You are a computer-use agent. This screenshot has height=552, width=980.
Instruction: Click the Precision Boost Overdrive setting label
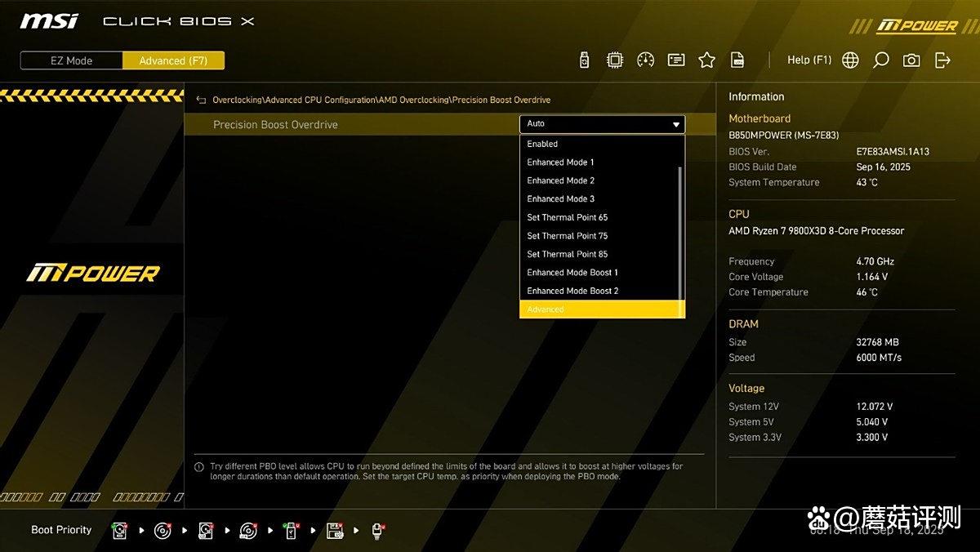coord(275,125)
